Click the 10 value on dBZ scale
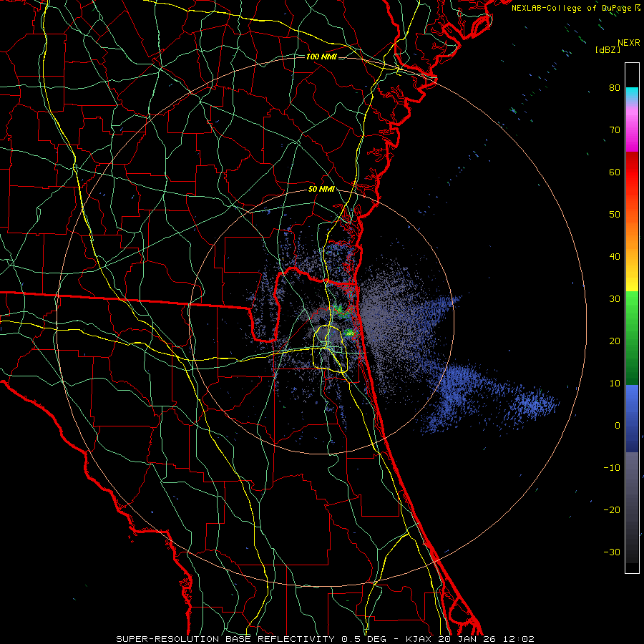Viewport: 644px width, 644px height. (615, 384)
